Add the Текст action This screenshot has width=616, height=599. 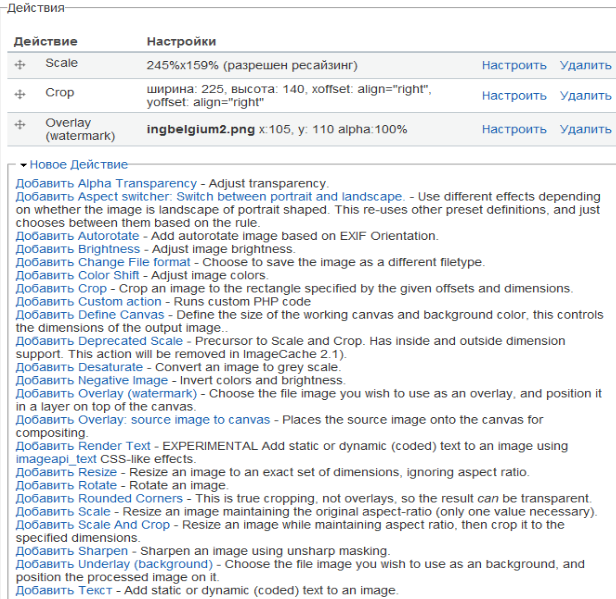click(64, 590)
